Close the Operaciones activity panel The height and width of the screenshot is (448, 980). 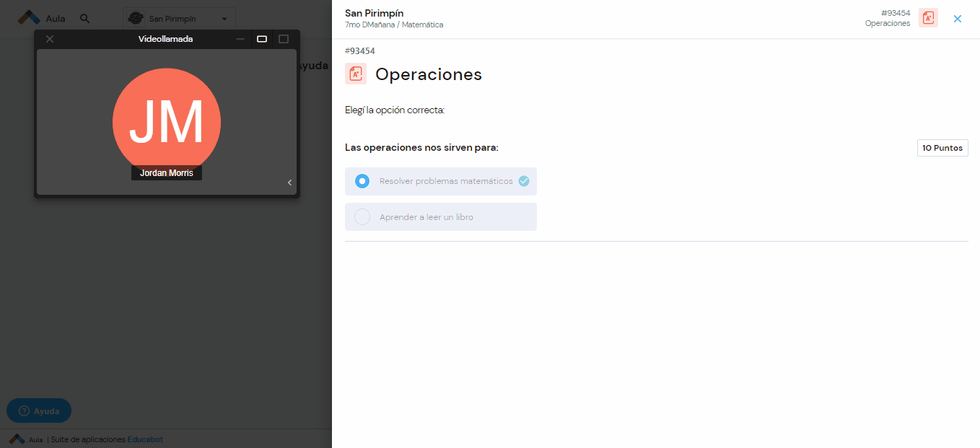(x=958, y=19)
